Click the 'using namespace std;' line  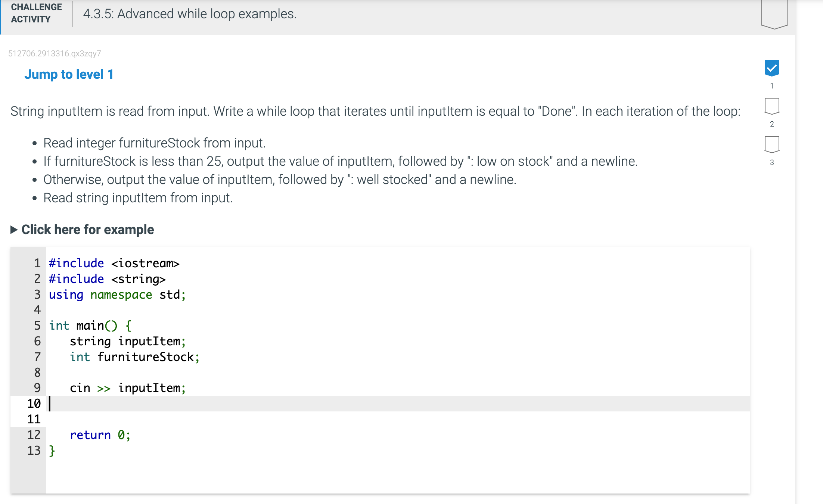[117, 295]
